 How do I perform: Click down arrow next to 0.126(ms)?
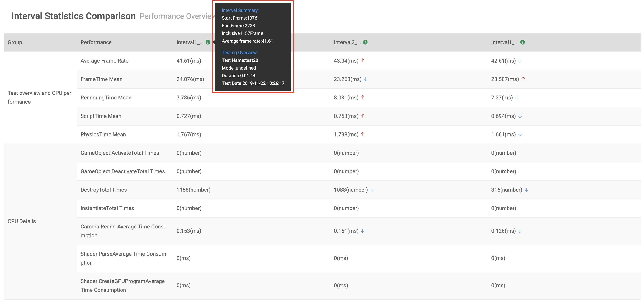(520, 231)
